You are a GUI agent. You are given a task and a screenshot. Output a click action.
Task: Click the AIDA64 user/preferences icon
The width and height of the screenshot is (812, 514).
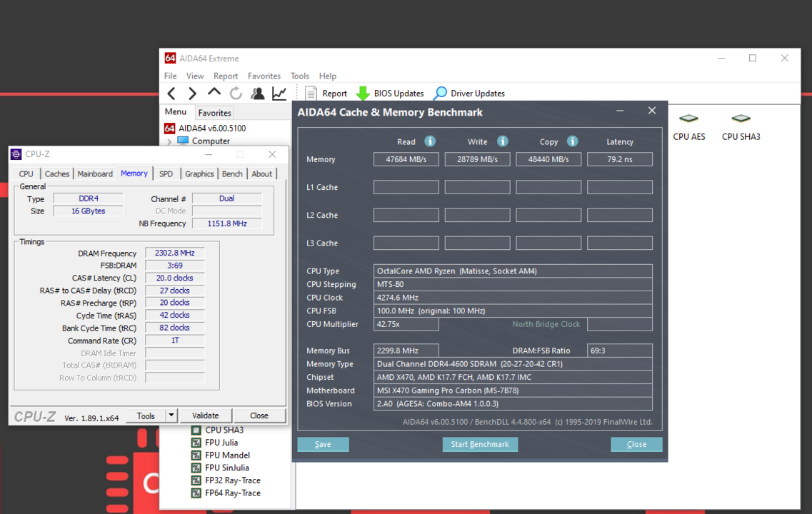coord(257,94)
